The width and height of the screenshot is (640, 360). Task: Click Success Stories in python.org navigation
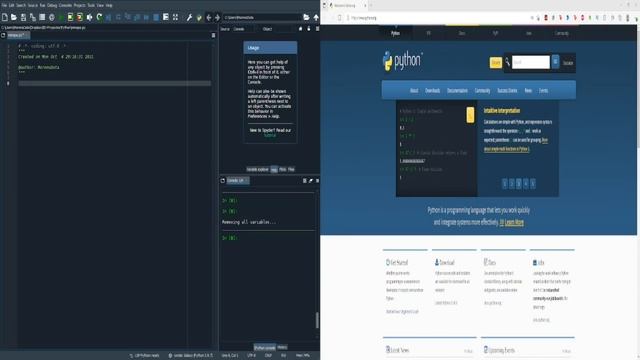[507, 91]
